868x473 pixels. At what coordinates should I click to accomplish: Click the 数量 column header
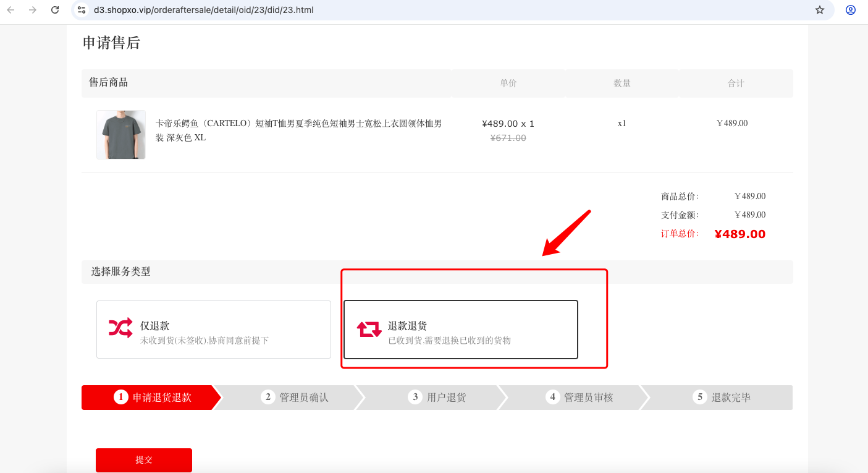coord(622,83)
